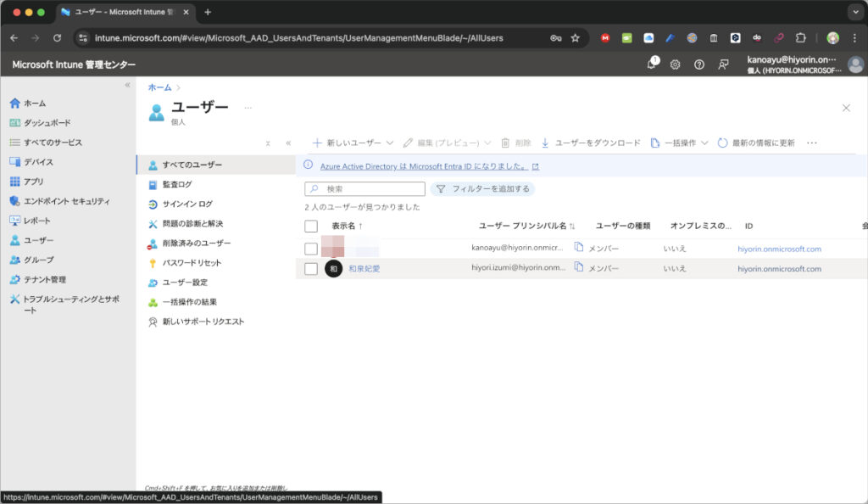Copy hiyori.izumi principal name with copy icon
Screen dimensions: 868x504
[x=578, y=267]
